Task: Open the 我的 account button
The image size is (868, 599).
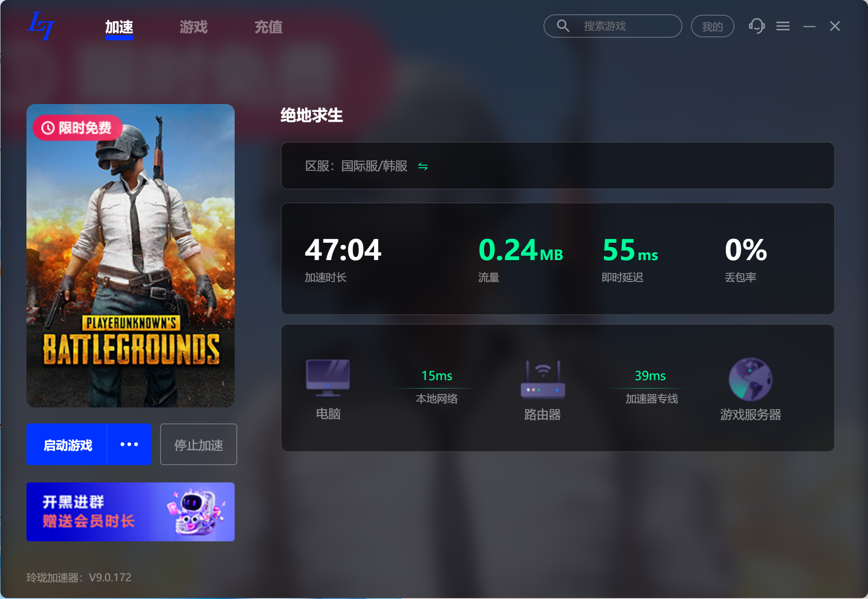Action: coord(712,26)
